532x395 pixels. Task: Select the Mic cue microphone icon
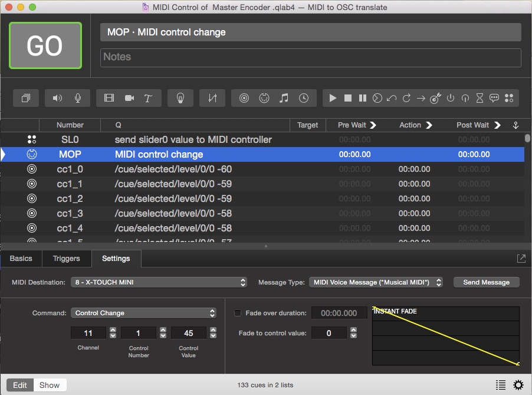[77, 98]
